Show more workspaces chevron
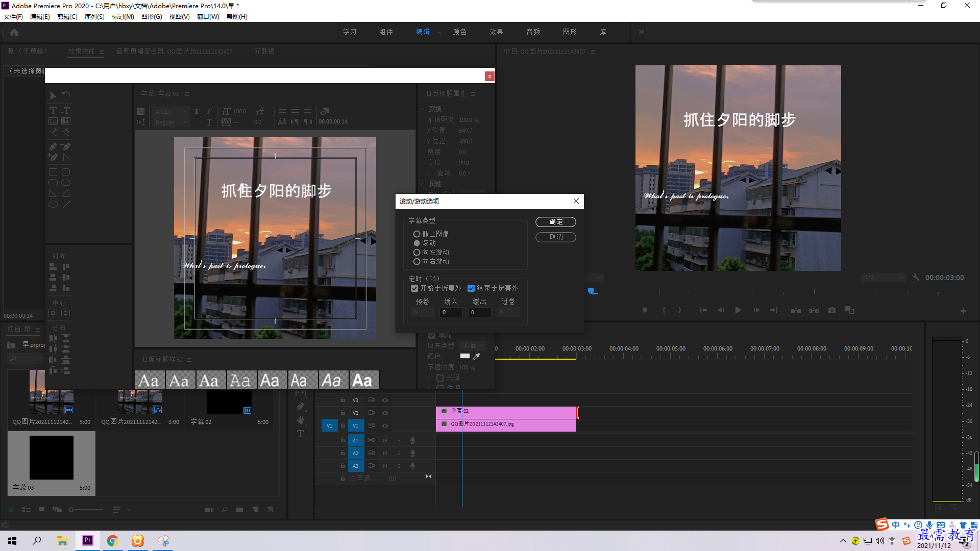This screenshot has width=980, height=551. pyautogui.click(x=642, y=32)
